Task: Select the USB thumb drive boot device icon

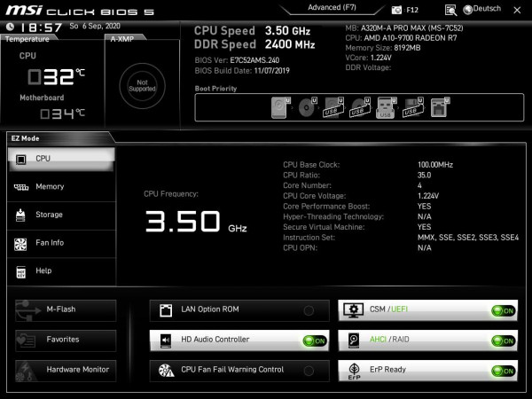Action: [386, 107]
